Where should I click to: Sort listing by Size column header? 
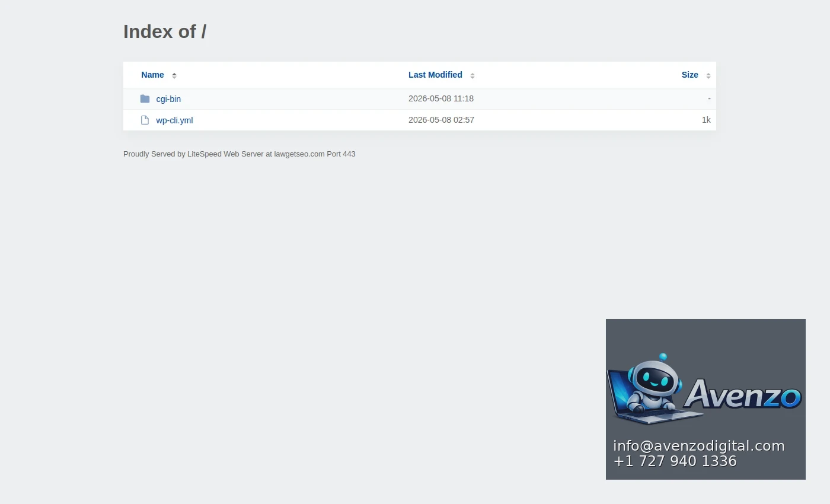pyautogui.click(x=689, y=75)
